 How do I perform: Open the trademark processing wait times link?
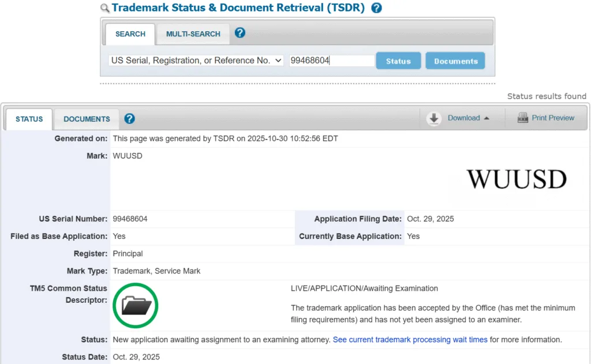click(410, 340)
